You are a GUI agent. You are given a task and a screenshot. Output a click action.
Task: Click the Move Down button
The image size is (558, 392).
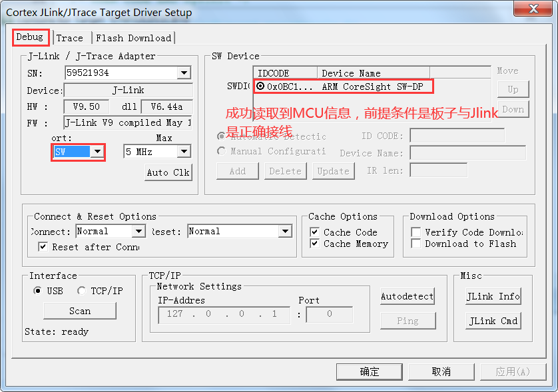[x=513, y=109]
